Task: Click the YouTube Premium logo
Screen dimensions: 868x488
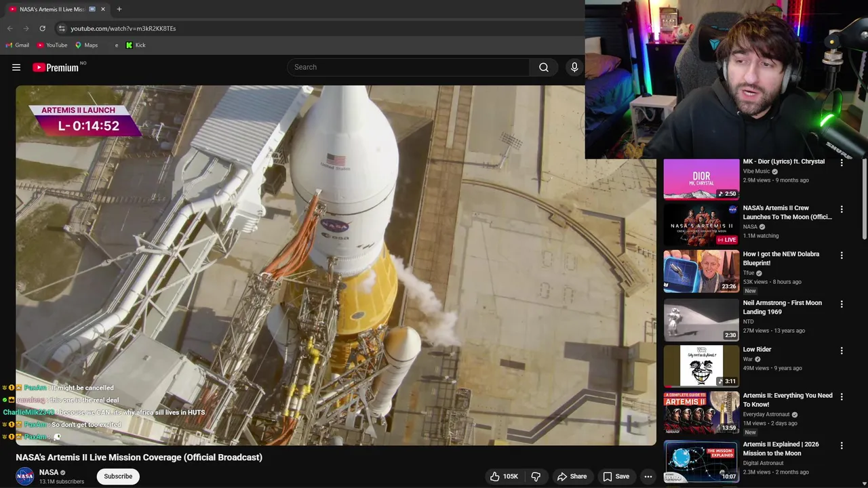Action: (56, 67)
